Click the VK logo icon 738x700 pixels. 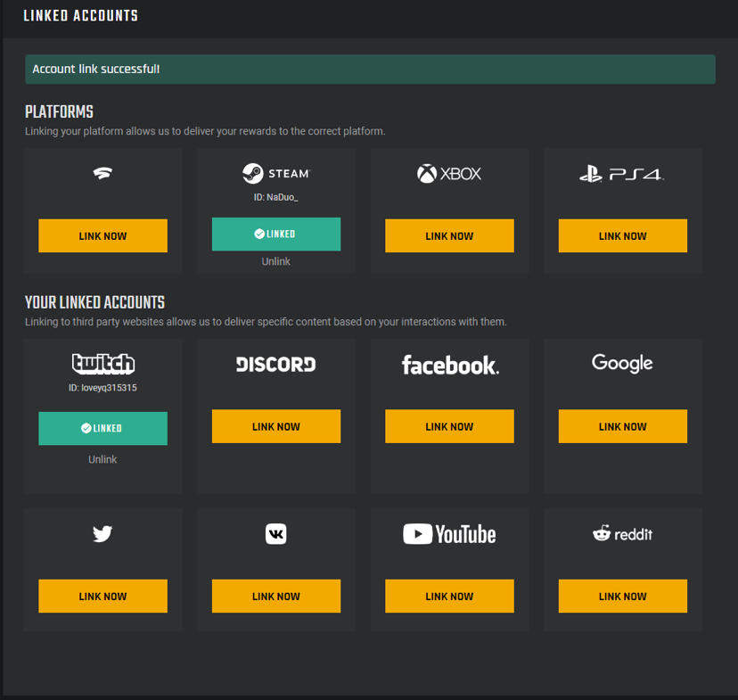click(x=275, y=534)
